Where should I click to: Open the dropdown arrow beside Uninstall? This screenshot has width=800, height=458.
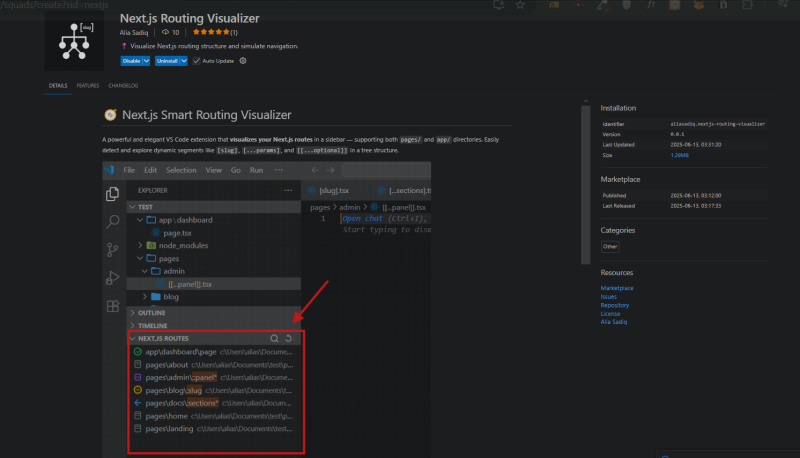(x=185, y=61)
